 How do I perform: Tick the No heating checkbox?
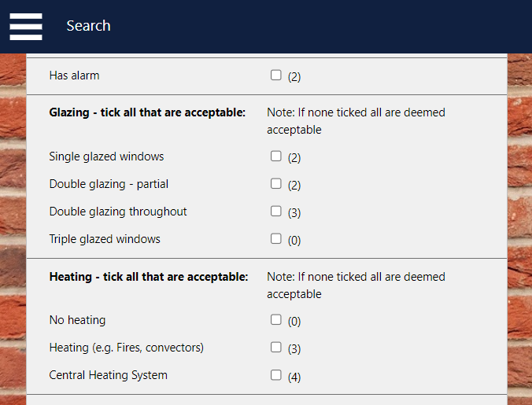tap(275, 319)
